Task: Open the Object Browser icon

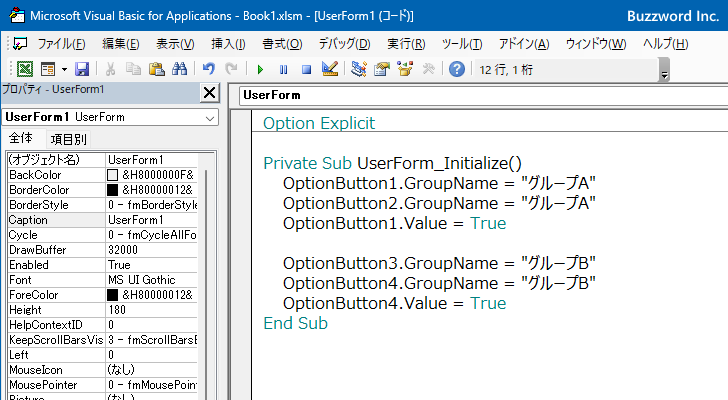Action: [405, 69]
